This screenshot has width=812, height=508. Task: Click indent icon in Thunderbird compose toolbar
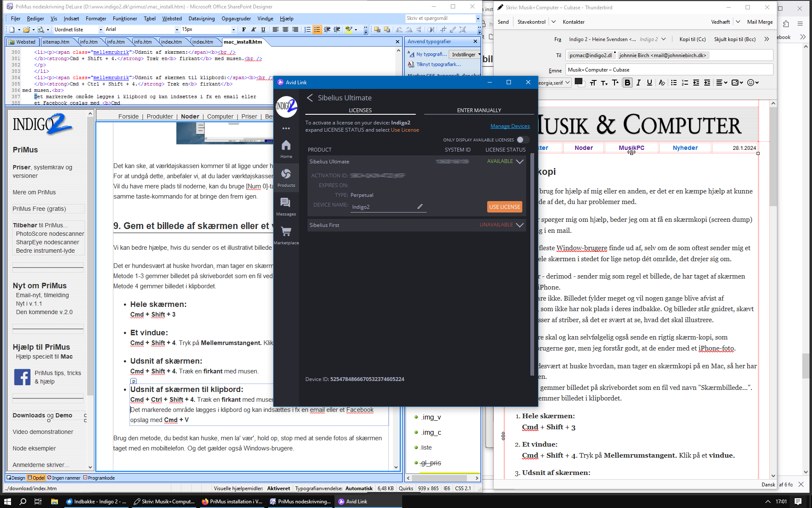pyautogui.click(x=707, y=83)
